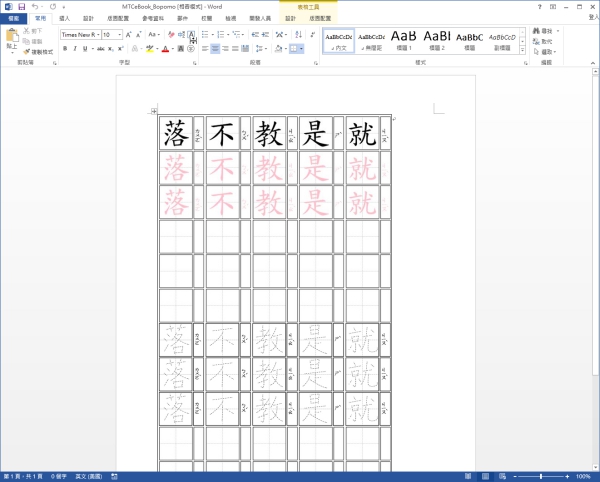
Task: Toggle Italic formatting
Action: coord(75,49)
